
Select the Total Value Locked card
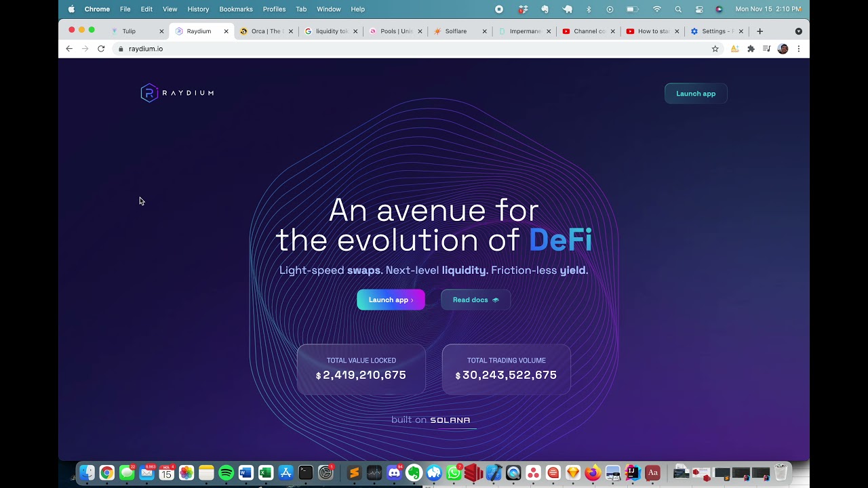pos(361,369)
